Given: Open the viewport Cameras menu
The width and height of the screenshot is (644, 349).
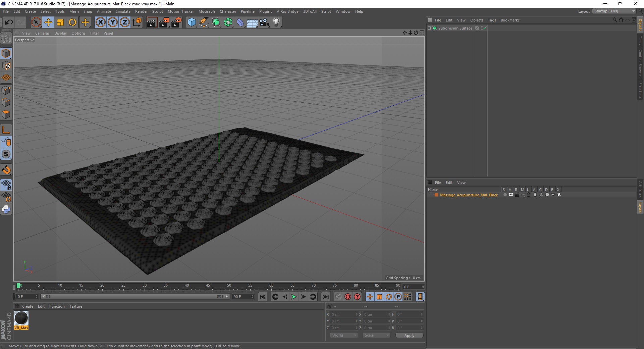Looking at the screenshot, I should click(42, 33).
